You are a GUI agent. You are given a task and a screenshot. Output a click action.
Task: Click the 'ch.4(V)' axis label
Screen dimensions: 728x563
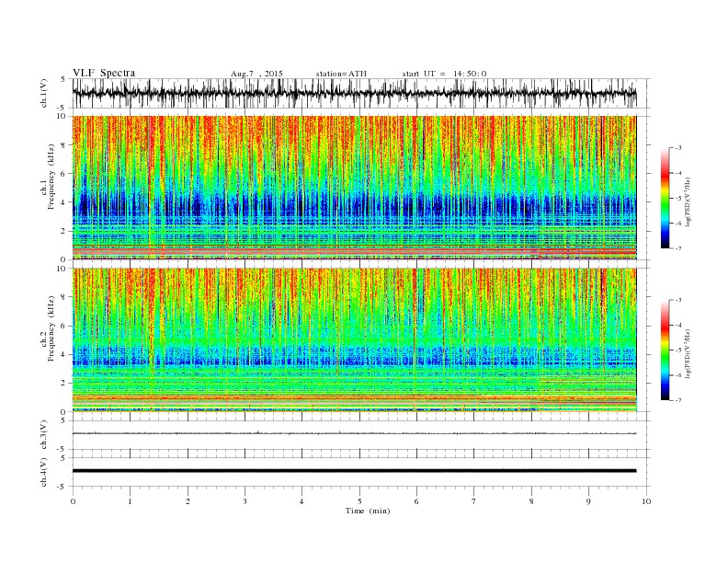click(x=43, y=472)
